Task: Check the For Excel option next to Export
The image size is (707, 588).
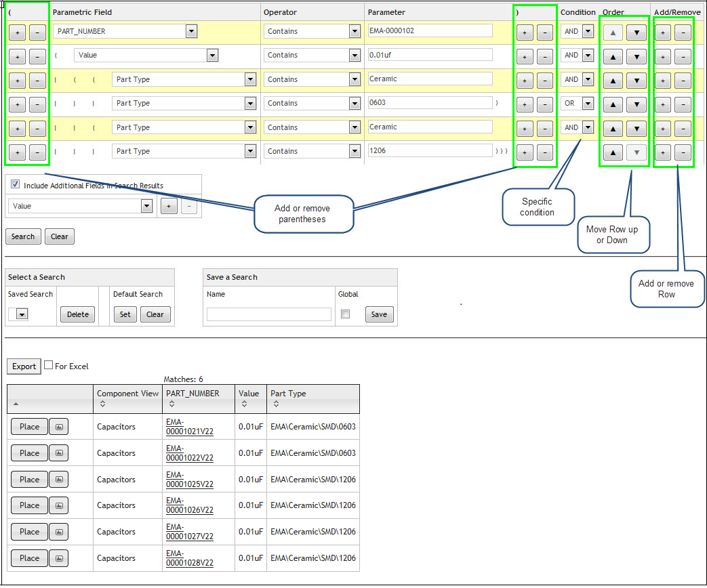Action: [x=48, y=364]
